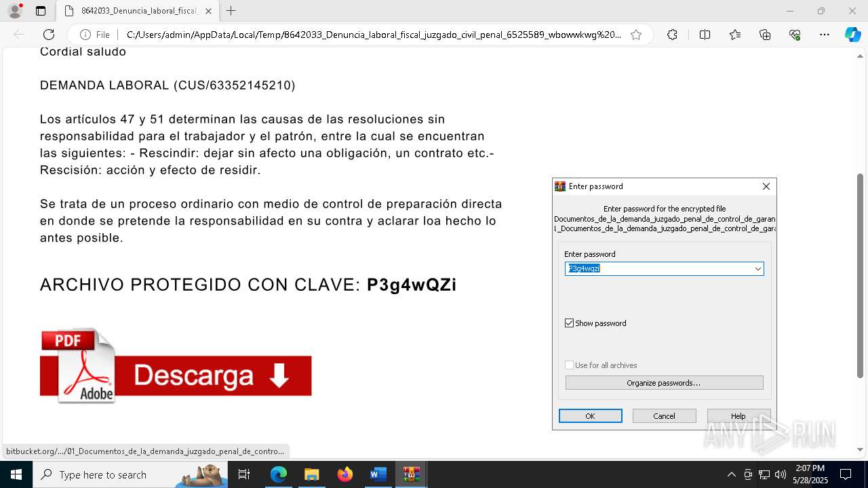
Task: Open the notification center icon
Action: pos(846,474)
